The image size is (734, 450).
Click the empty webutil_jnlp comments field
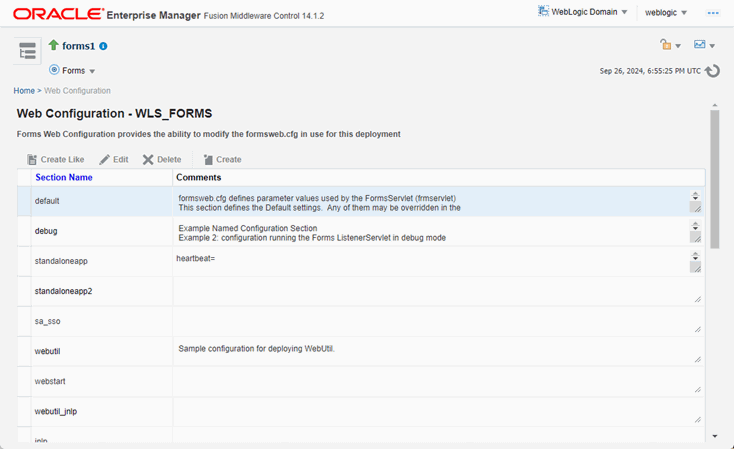[438, 412]
